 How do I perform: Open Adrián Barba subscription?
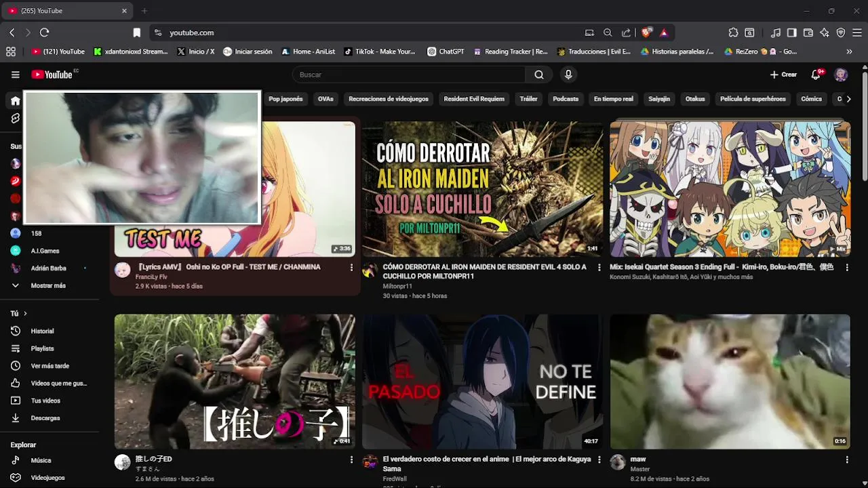click(x=48, y=268)
